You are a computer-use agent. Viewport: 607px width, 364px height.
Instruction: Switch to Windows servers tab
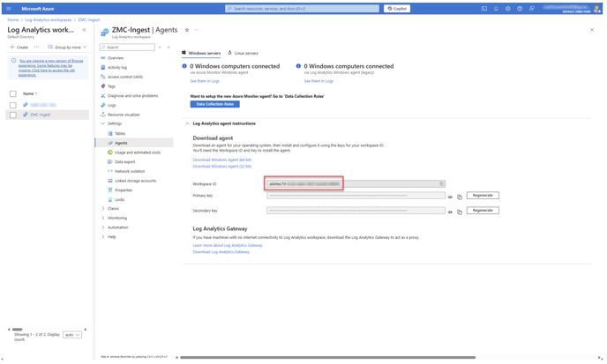click(x=201, y=53)
